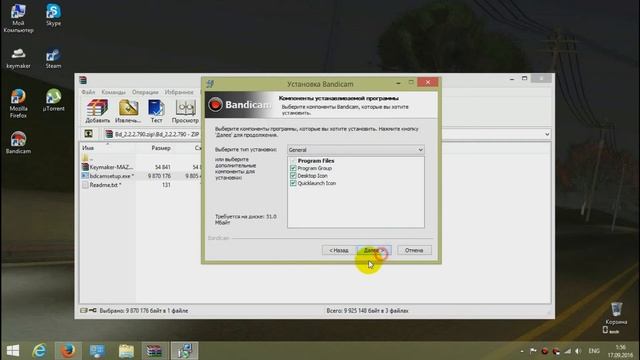The width and height of the screenshot is (640, 360).
Task: Toggle the Program Group checkbox
Action: click(x=293, y=168)
